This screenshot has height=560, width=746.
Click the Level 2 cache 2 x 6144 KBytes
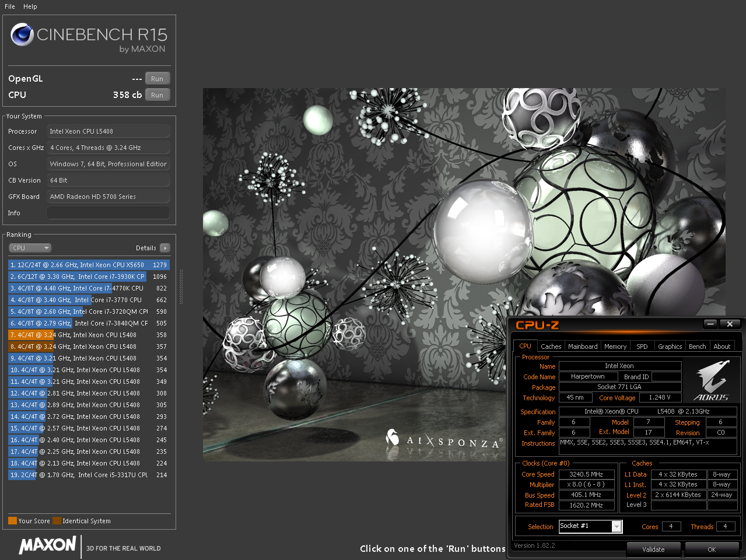(678, 495)
